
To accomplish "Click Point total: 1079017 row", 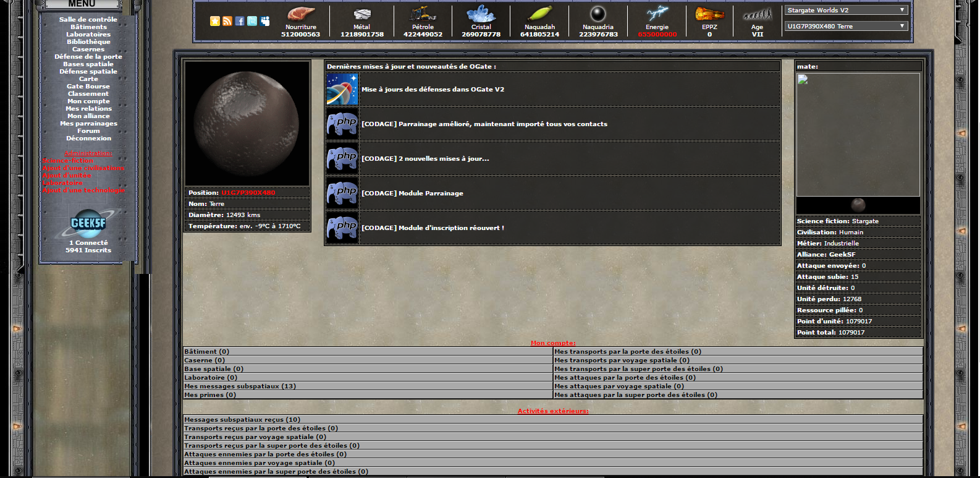I will (858, 332).
